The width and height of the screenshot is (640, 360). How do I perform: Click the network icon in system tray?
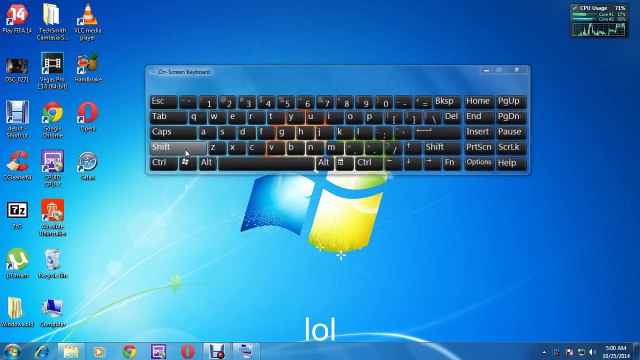(581, 352)
